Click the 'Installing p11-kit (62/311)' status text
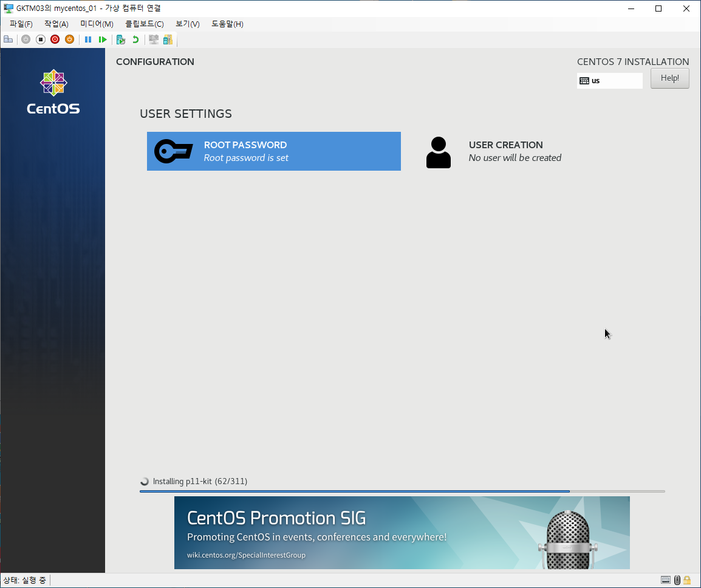The width and height of the screenshot is (701, 588). 200,481
